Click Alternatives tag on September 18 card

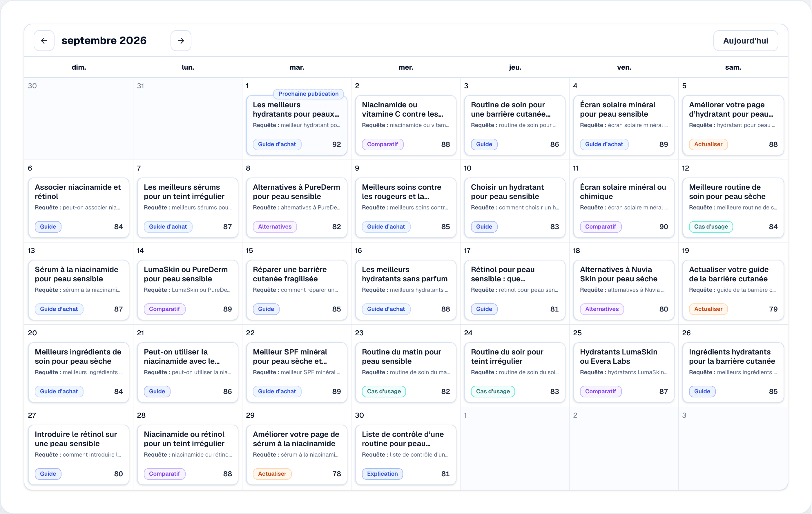click(x=601, y=309)
